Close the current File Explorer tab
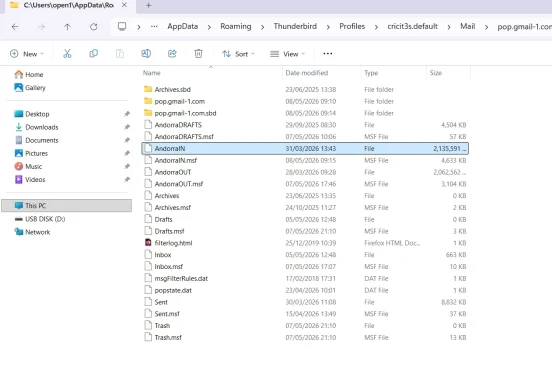 pyautogui.click(x=124, y=5)
